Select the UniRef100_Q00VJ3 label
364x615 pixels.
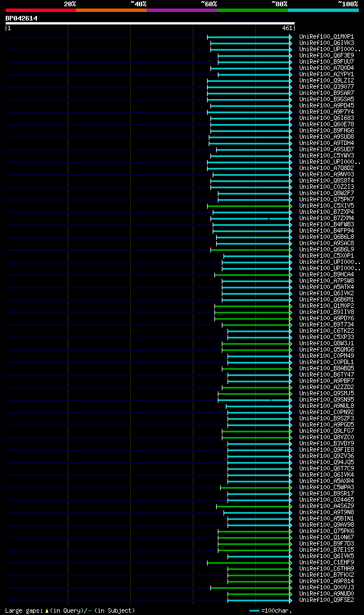[326, 588]
